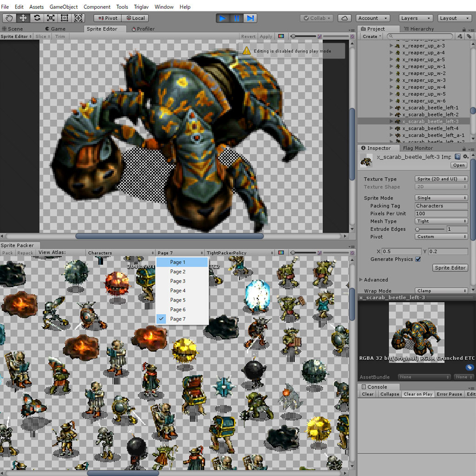
Task: Toggle RGB/alpha view in Sprite Packer
Action: pyautogui.click(x=281, y=252)
